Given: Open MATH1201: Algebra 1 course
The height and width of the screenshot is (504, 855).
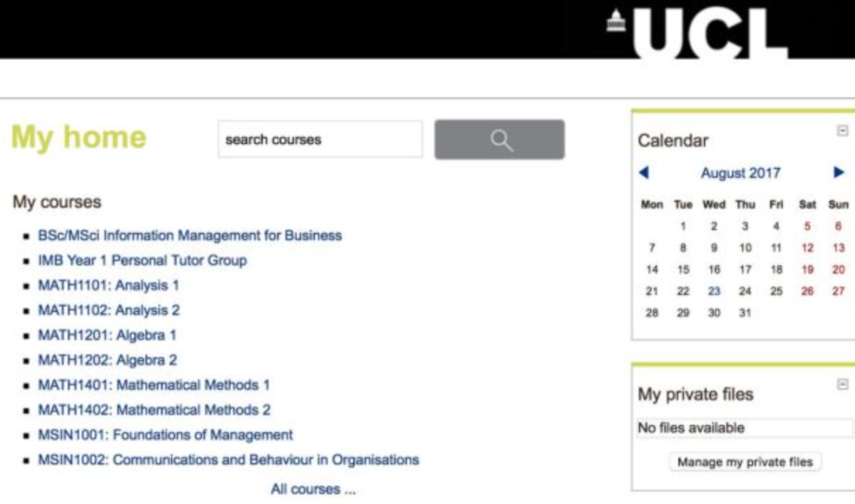Looking at the screenshot, I should [x=107, y=335].
